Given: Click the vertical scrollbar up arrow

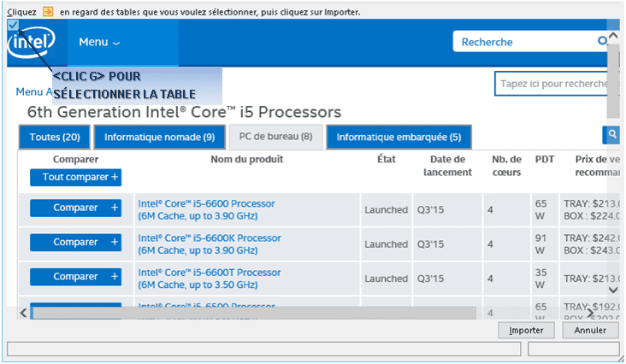Looking at the screenshot, I should [613, 36].
